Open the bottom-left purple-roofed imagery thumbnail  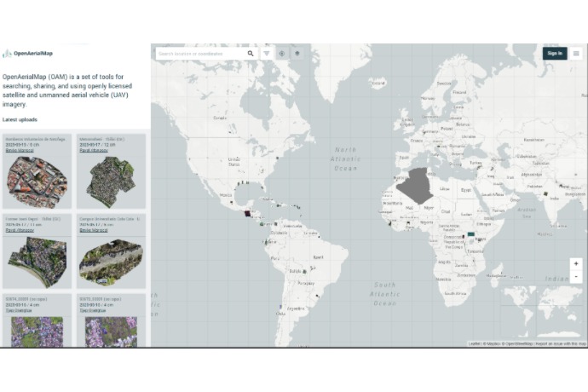(x=37, y=332)
